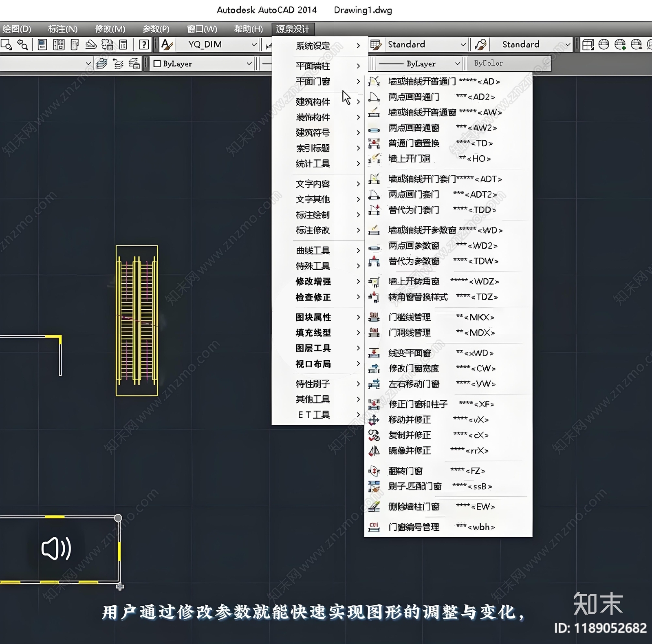Select 墙或轴线开普通门 <AD> command
The image size is (652, 644).
point(448,82)
